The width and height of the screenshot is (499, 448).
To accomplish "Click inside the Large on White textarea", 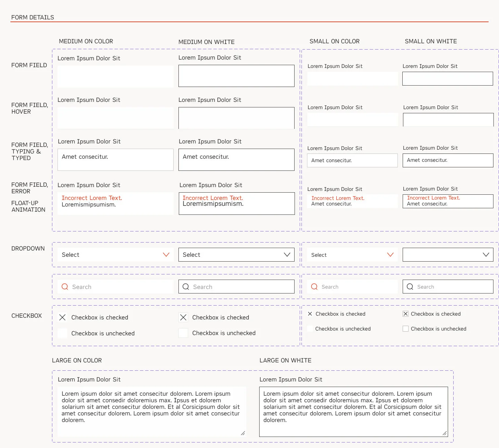I will [353, 411].
